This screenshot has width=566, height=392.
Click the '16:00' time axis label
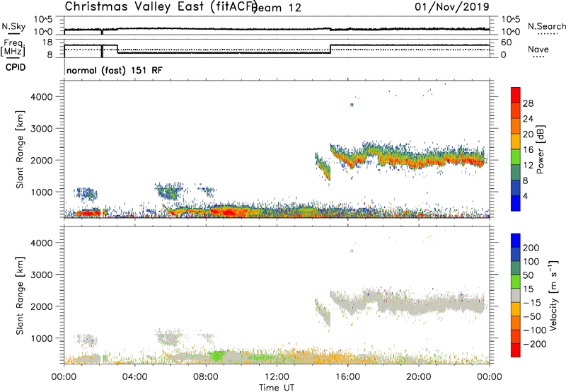point(347,377)
